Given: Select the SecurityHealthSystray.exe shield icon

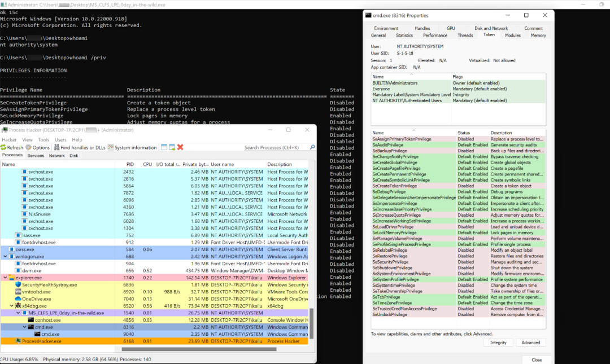Looking at the screenshot, I should pos(18,284).
